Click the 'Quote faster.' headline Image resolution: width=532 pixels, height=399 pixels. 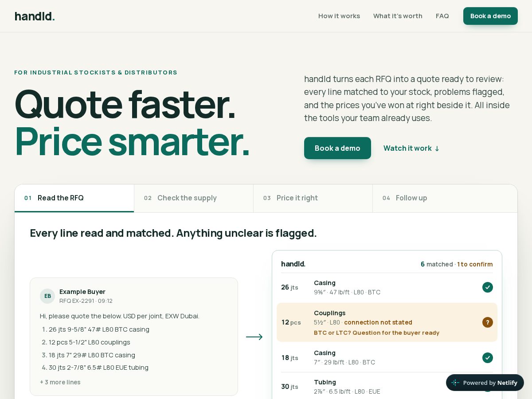(125, 104)
